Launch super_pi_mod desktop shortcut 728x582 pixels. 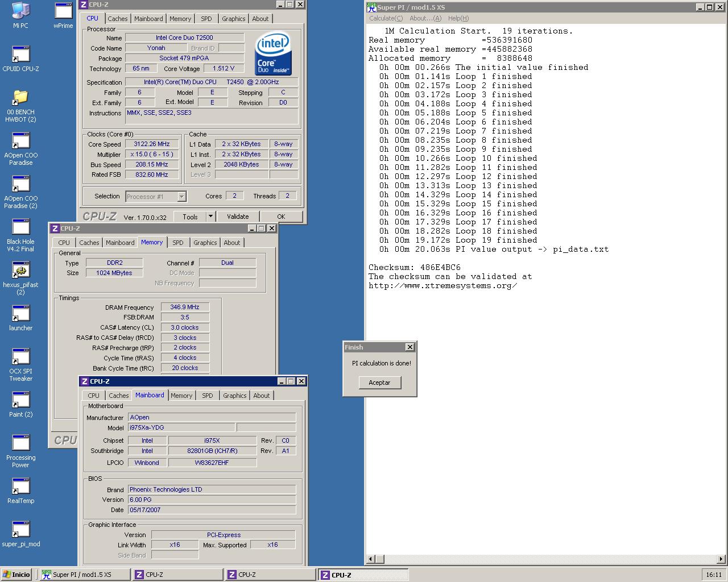click(20, 534)
